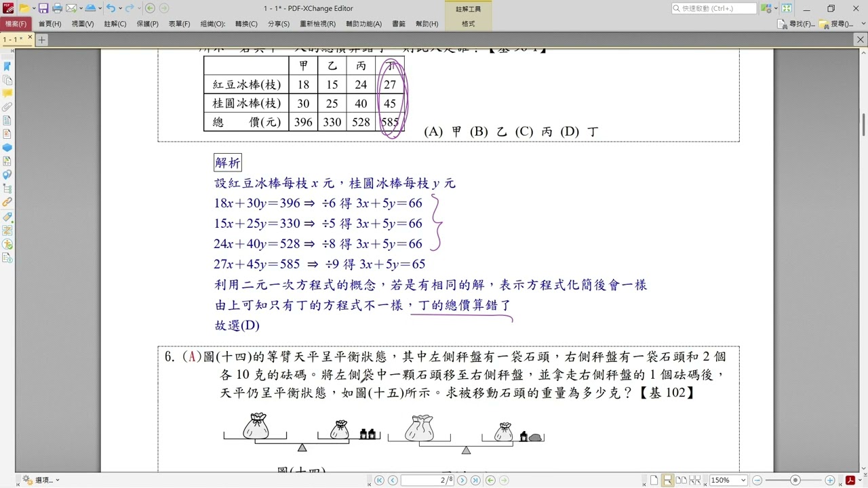Image resolution: width=868 pixels, height=488 pixels.
Task: Switch to 保護(P) ribbon tab
Action: [x=147, y=24]
